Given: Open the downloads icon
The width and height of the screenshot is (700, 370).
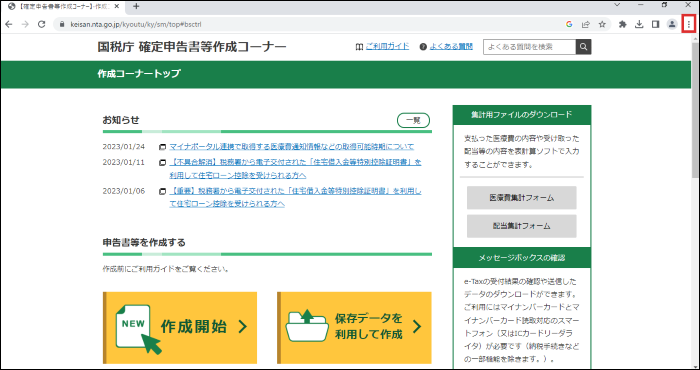Looking at the screenshot, I should 639,25.
